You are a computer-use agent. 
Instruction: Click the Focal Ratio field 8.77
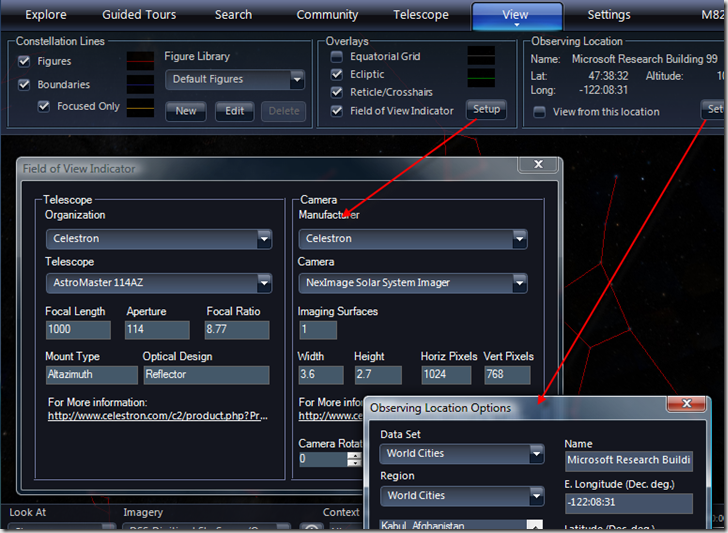pos(237,330)
